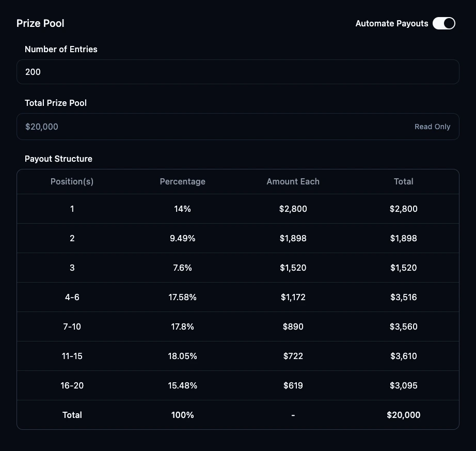
Task: Click the 16-20 positions cell
Action: click(72, 385)
